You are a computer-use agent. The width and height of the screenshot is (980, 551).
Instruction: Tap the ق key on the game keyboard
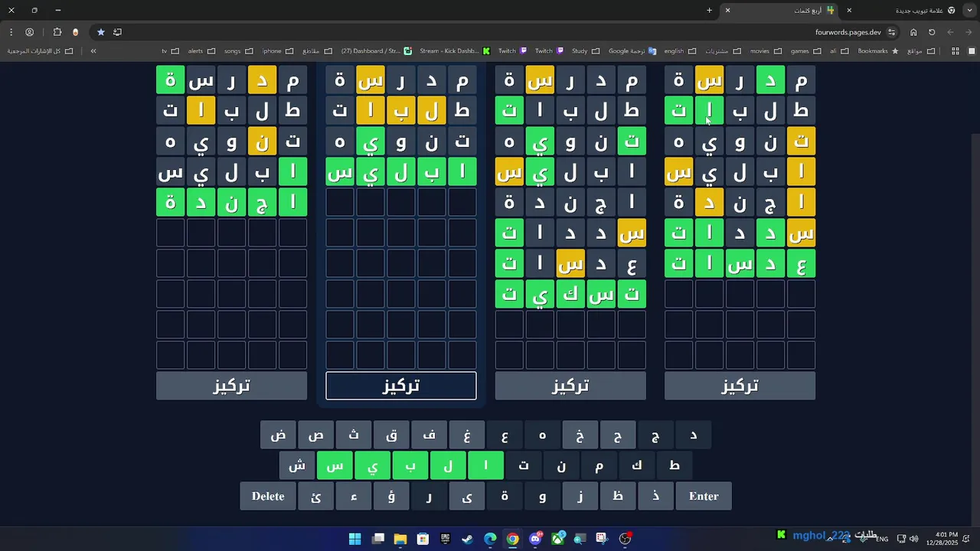392,435
